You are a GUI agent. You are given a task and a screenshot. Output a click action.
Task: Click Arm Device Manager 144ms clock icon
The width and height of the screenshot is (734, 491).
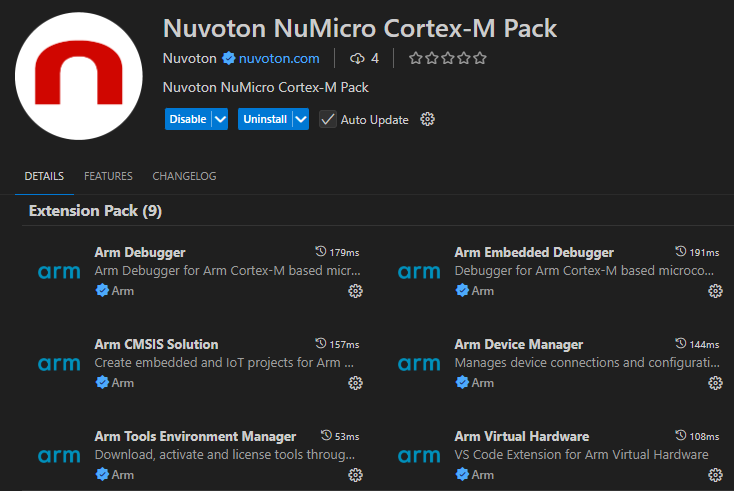681,343
